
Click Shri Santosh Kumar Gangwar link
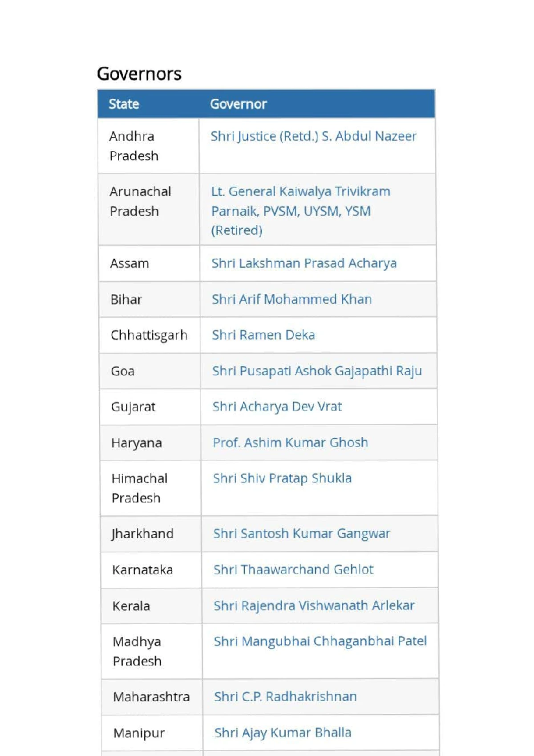pyautogui.click(x=301, y=533)
